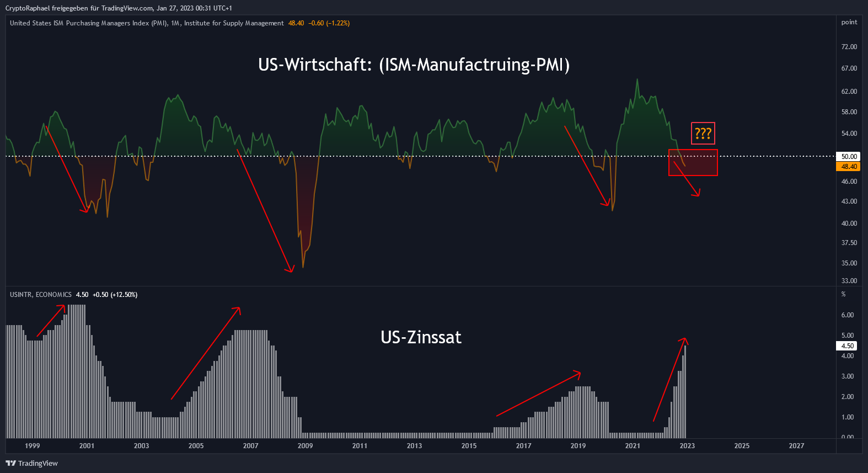The width and height of the screenshot is (868, 473).
Task: Click the TradingView logo at bottom left
Action: [31, 463]
